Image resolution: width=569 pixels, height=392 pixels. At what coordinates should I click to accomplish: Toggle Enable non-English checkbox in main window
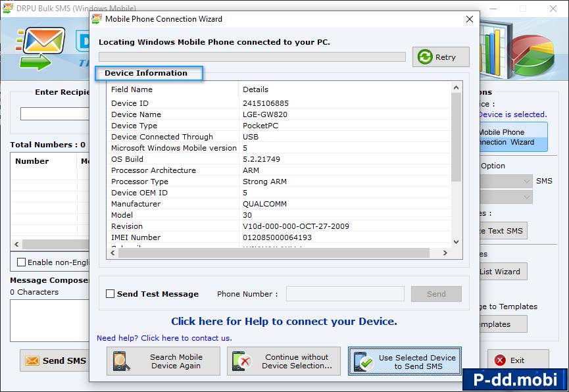22,262
